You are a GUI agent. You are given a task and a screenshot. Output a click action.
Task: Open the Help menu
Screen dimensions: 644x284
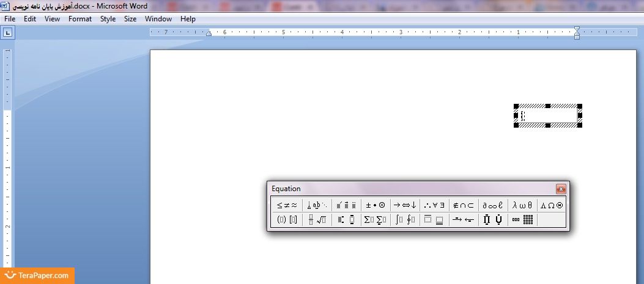coord(188,19)
